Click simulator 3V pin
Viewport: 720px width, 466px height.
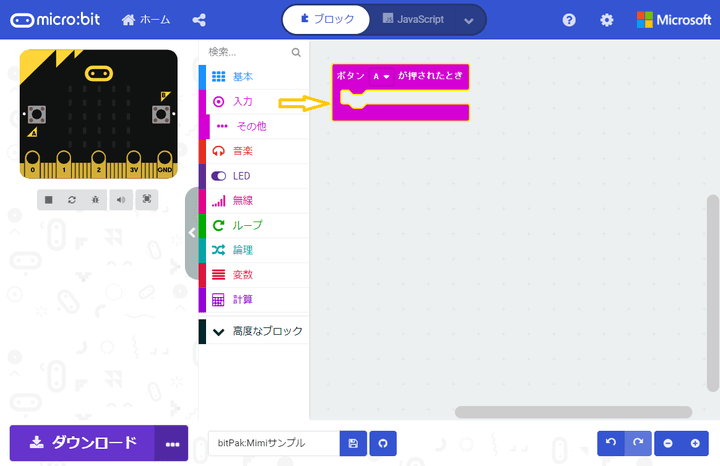pyautogui.click(x=134, y=164)
